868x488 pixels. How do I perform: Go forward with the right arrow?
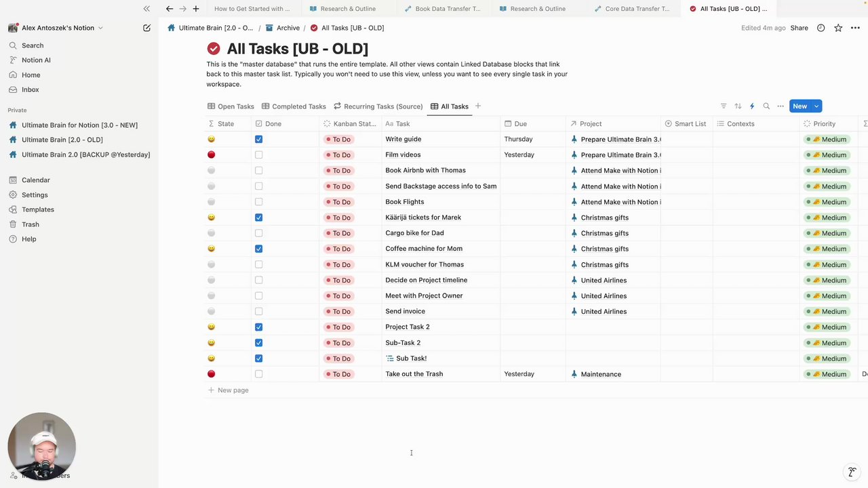tap(182, 9)
